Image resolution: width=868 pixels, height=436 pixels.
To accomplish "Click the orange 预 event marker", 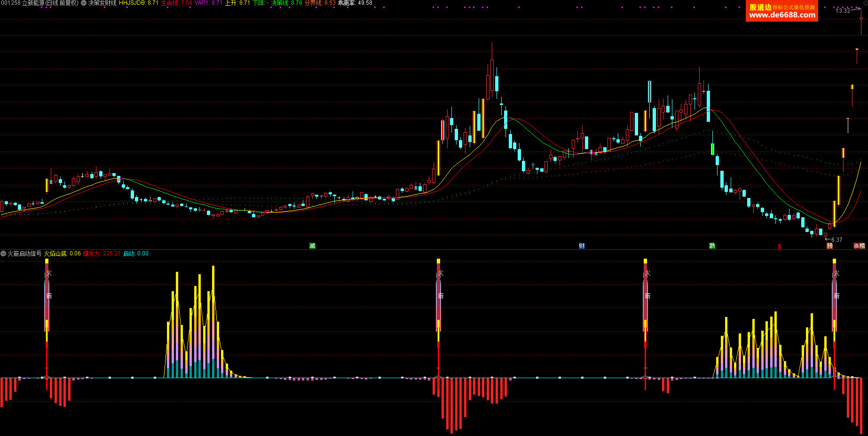I will point(829,246).
